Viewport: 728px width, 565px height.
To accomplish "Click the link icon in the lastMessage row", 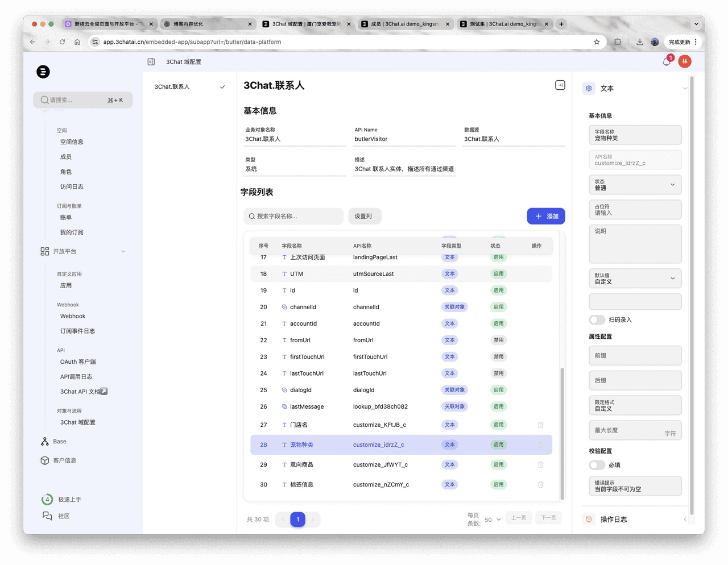I will coord(284,406).
